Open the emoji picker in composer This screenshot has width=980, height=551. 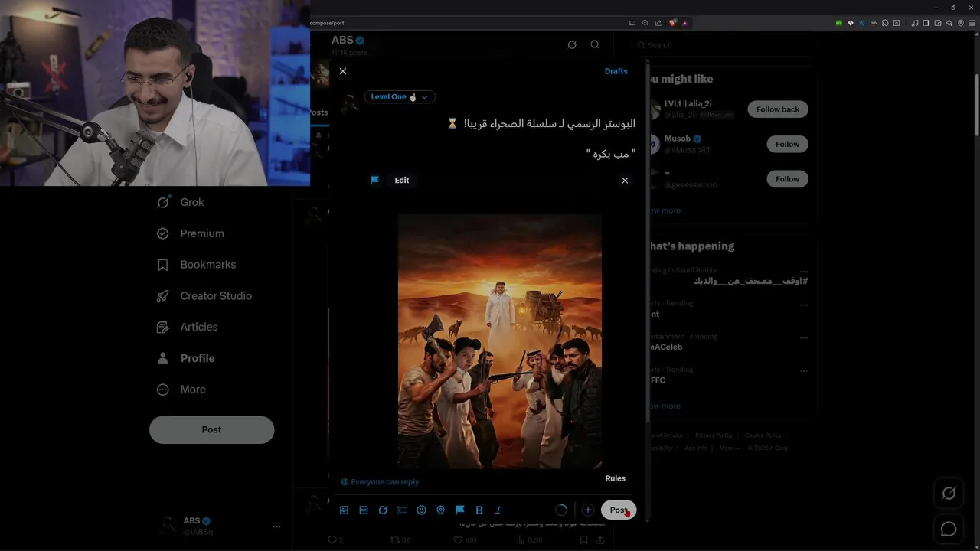[x=421, y=510]
